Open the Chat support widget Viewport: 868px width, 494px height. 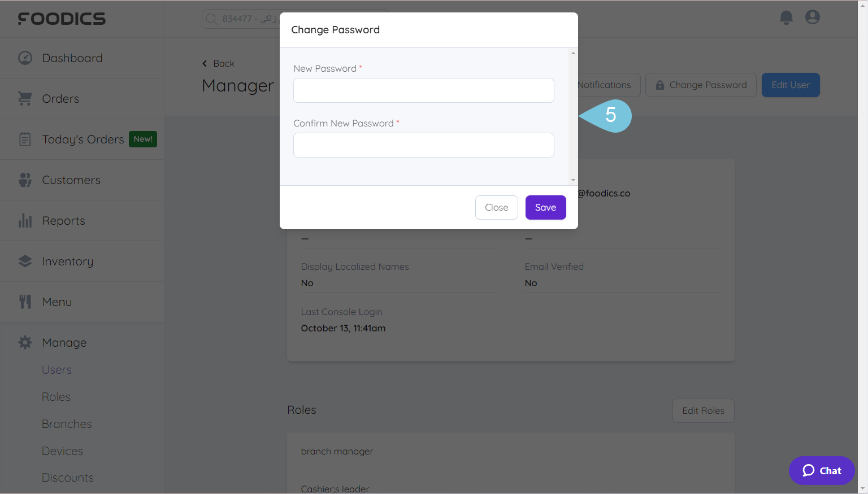pos(821,470)
